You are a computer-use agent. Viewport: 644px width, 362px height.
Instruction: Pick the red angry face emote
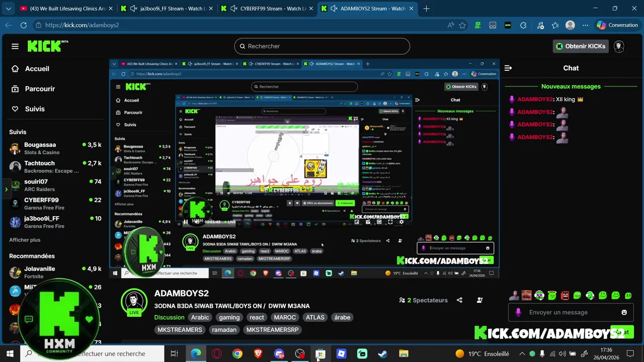point(565,295)
